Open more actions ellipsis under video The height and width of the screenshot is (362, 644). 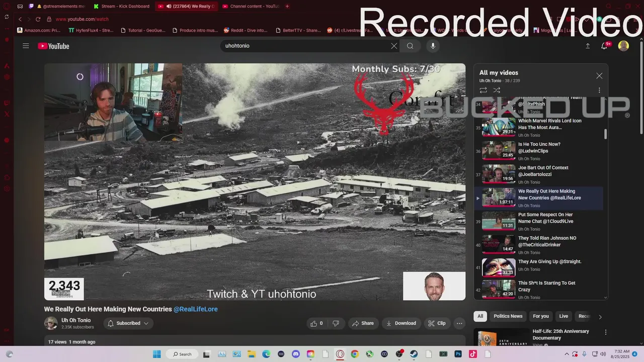point(459,323)
